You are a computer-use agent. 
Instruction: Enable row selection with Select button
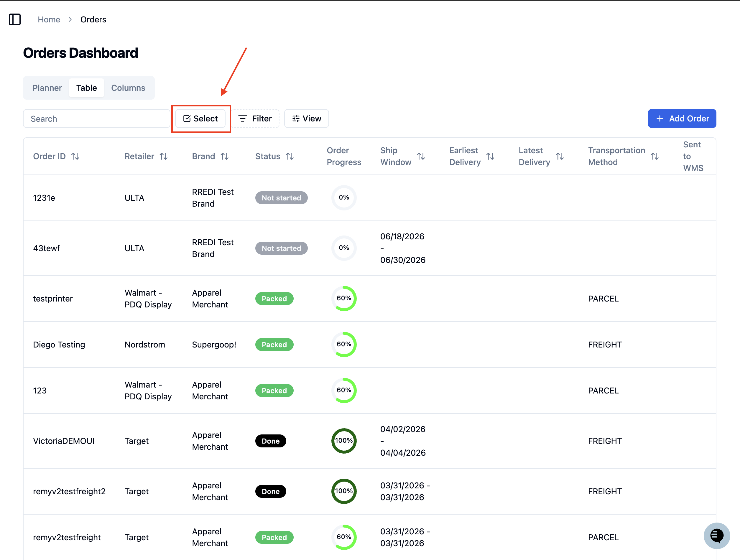coord(200,118)
